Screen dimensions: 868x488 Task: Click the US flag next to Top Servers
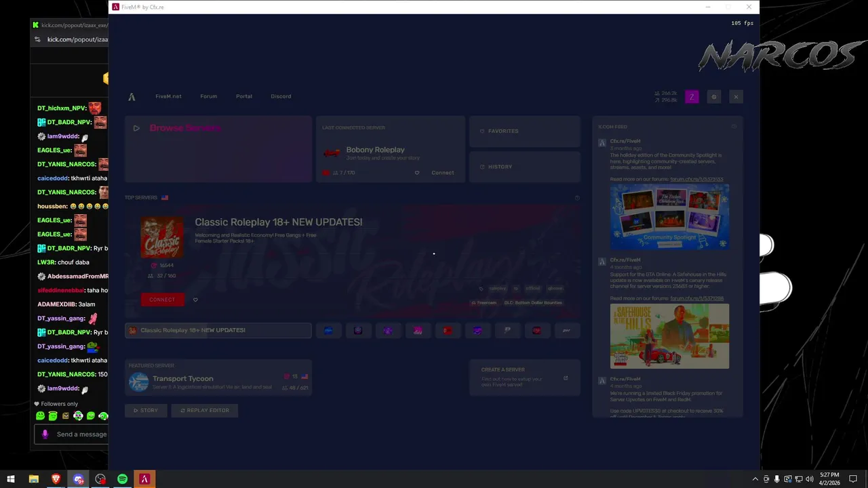(165, 198)
